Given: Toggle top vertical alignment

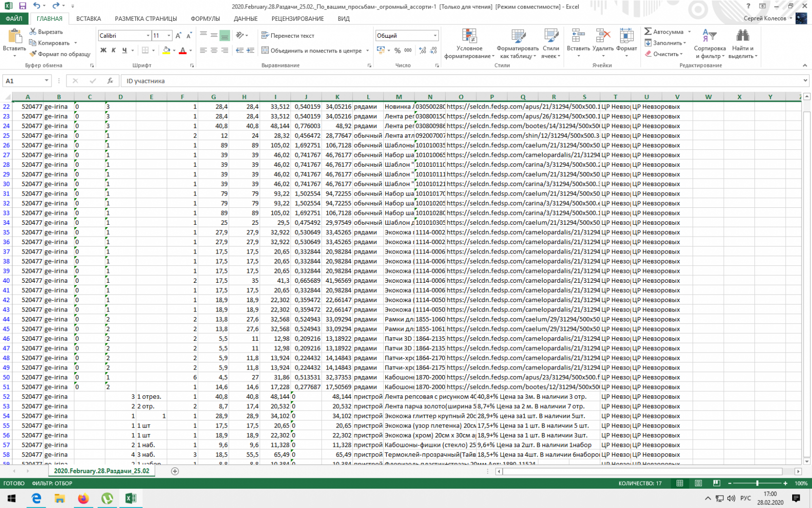Looking at the screenshot, I should 203,35.
